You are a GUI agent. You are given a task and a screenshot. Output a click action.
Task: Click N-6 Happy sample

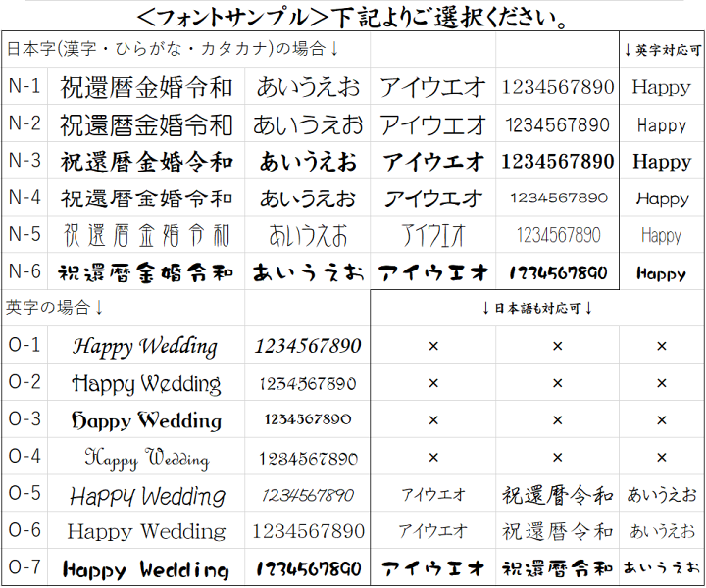pyautogui.click(x=662, y=274)
